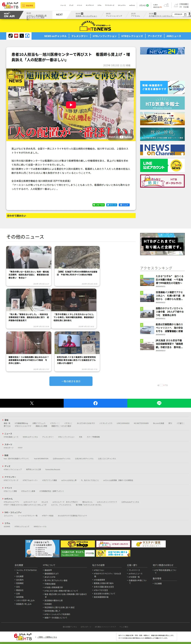The height and width of the screenshot is (644, 191).
Task: Click the HTB NEWS Hokkaido logo banner
Action: coord(96,26)
